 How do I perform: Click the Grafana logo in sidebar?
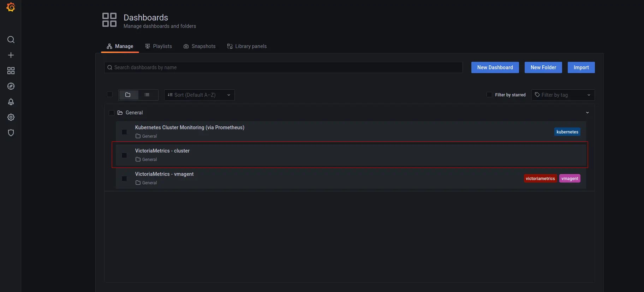11,7
